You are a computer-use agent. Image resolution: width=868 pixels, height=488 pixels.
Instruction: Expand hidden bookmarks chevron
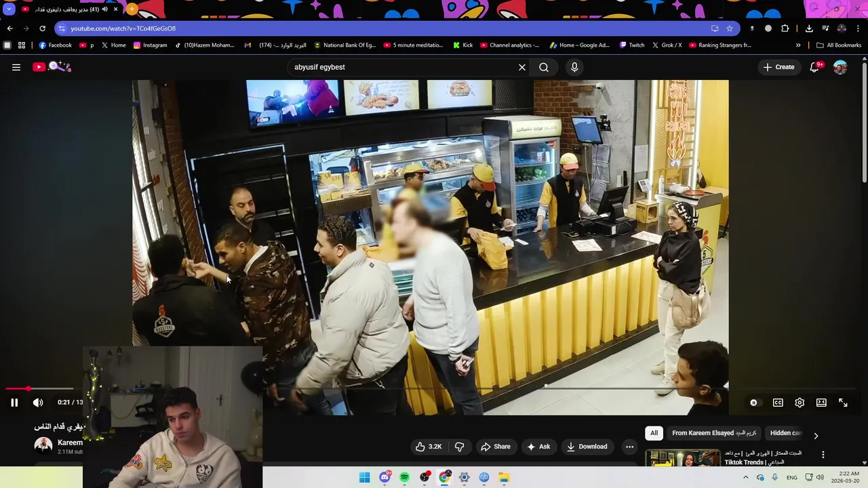point(798,45)
